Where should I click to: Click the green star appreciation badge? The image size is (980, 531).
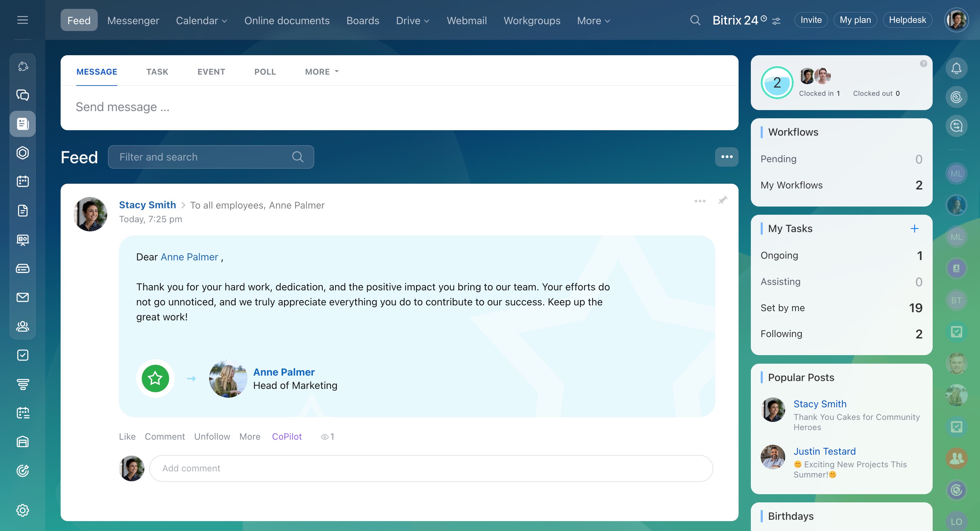pyautogui.click(x=155, y=378)
